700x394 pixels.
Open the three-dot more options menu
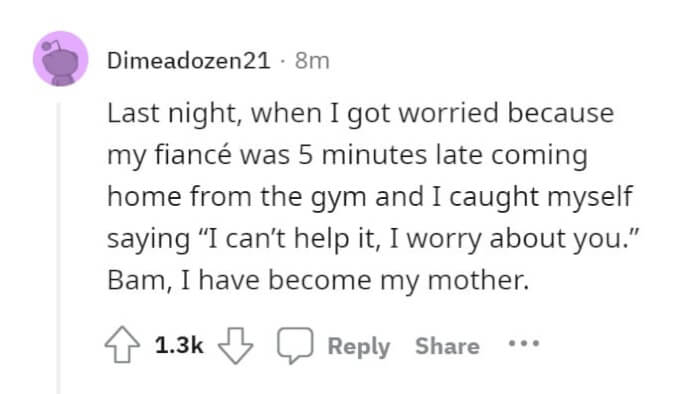point(524,344)
